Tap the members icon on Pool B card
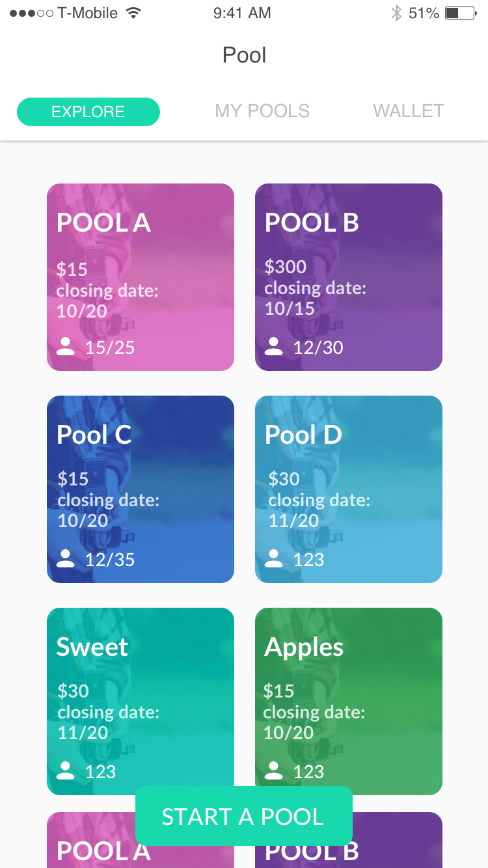 tap(274, 347)
